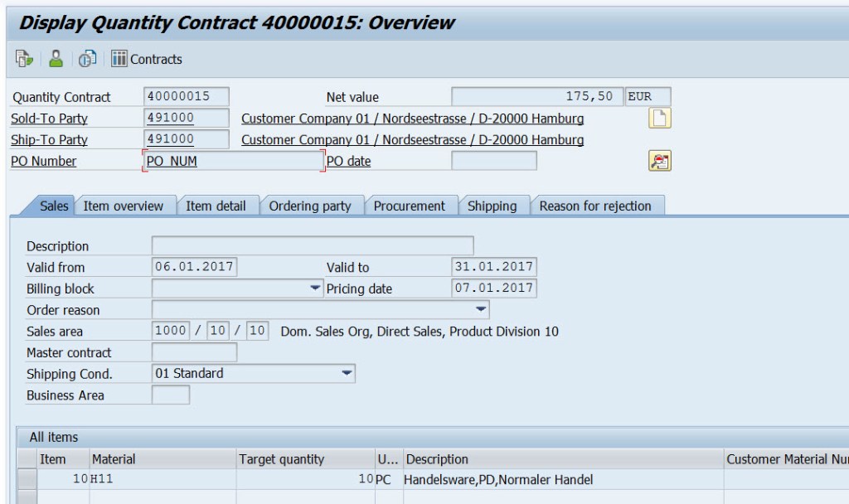Open the Procurement tab
The width and height of the screenshot is (849, 504).
[x=410, y=206]
